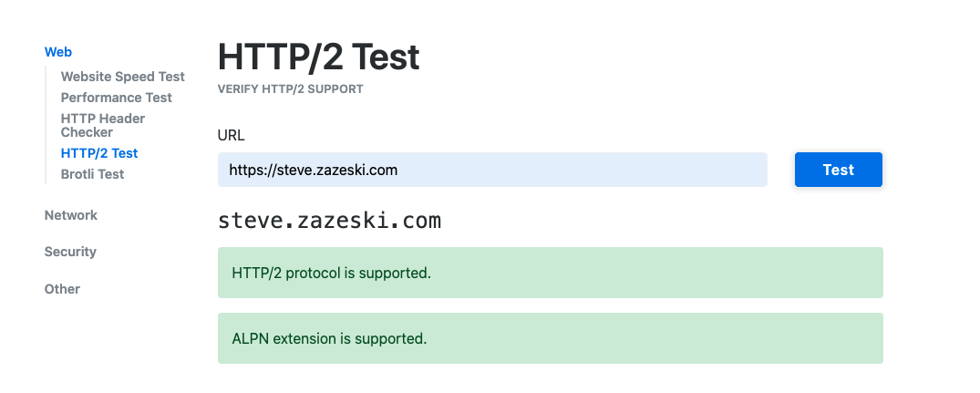
Task: Click the URL field label
Action: pos(231,136)
